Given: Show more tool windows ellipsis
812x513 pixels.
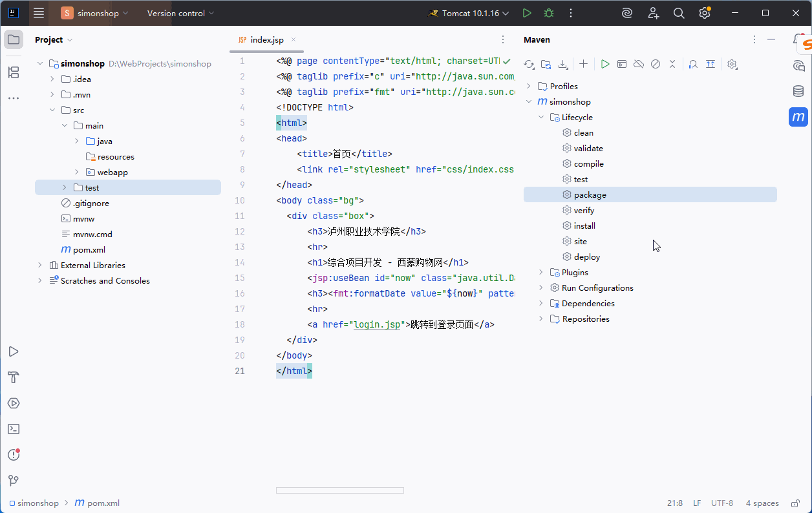Looking at the screenshot, I should coord(14,98).
